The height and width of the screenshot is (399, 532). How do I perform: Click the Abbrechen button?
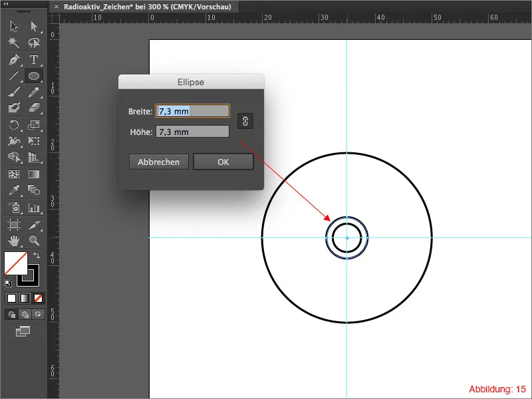(158, 162)
